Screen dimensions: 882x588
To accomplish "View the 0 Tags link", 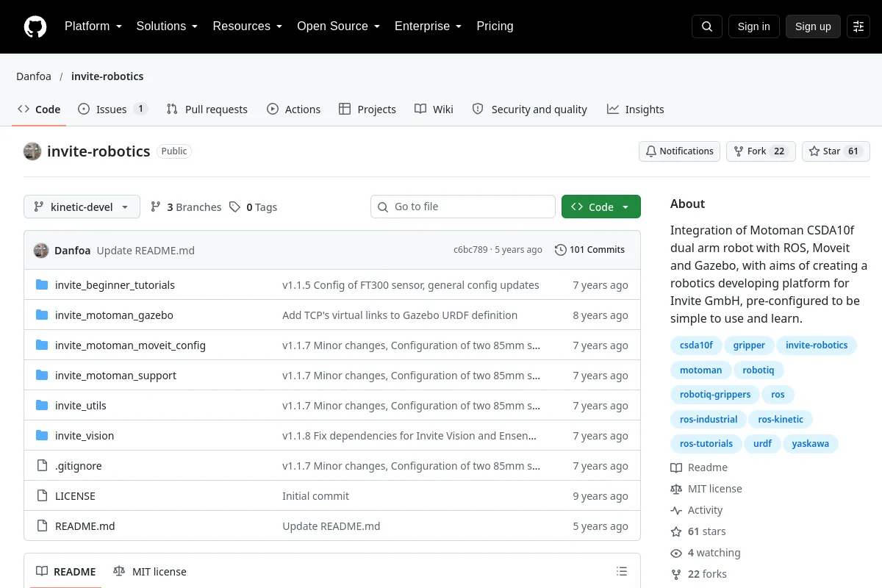I will (x=254, y=207).
